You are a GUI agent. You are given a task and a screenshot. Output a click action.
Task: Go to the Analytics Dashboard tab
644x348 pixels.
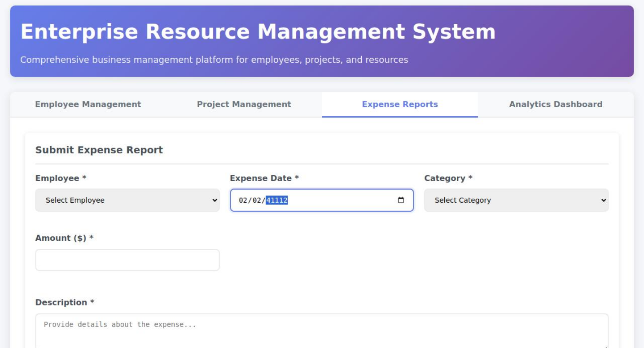point(555,104)
